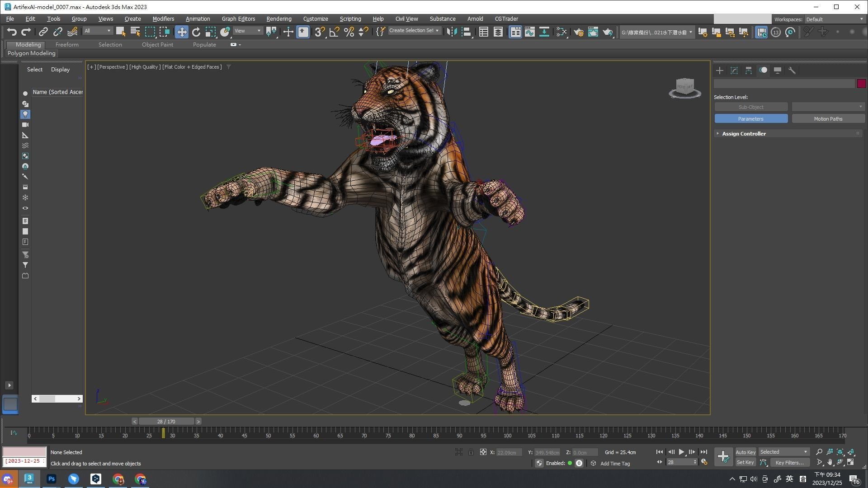
Task: Open the Select menu in Scene Explorer
Action: pyautogui.click(x=35, y=69)
